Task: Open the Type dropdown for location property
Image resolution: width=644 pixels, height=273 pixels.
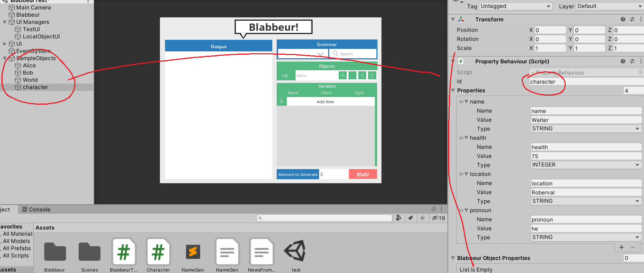Action: coord(586,201)
